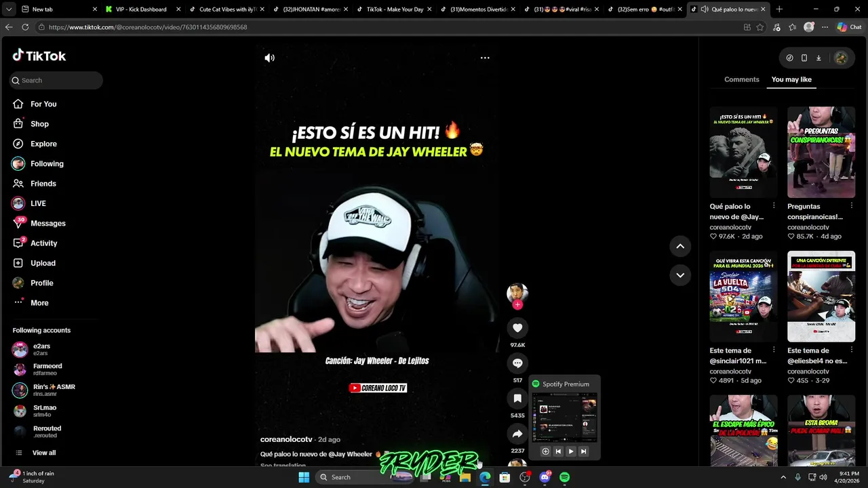Image resolution: width=868 pixels, height=488 pixels.
Task: Open the creator's avatar beside the video
Action: tap(517, 292)
